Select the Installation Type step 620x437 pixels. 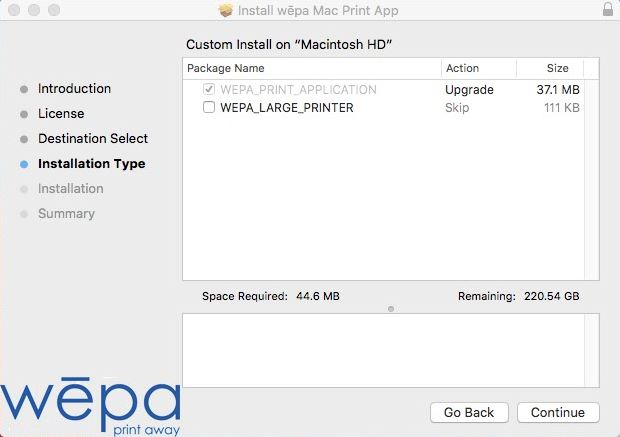click(92, 164)
